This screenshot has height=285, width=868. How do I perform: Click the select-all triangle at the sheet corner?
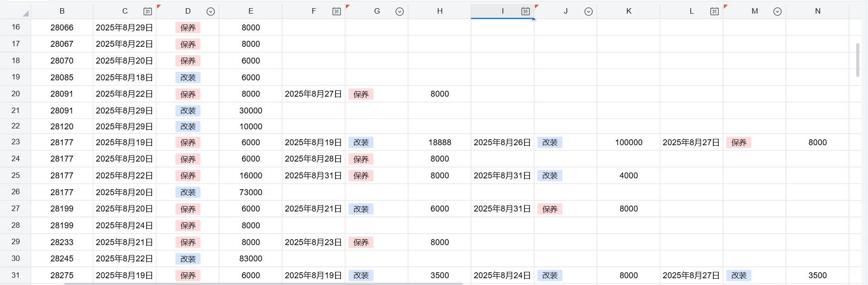tap(25, 13)
